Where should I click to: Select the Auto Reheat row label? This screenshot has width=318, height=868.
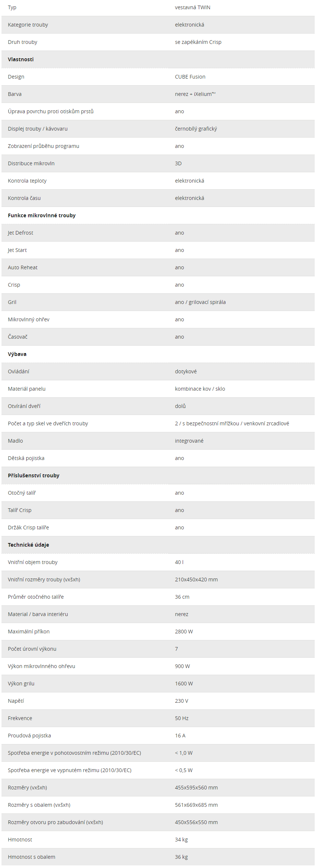point(23,267)
